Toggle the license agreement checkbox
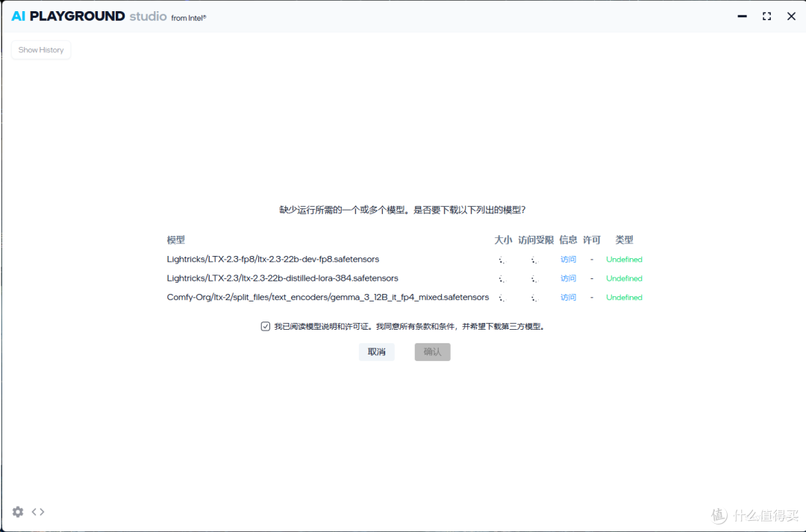Viewport: 806px width, 532px height. tap(265, 326)
